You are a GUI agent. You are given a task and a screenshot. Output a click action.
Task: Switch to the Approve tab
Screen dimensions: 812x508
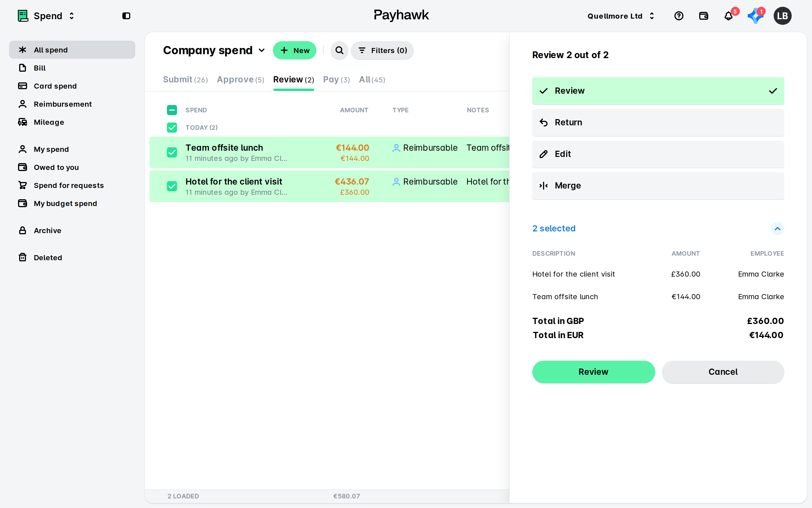click(240, 80)
